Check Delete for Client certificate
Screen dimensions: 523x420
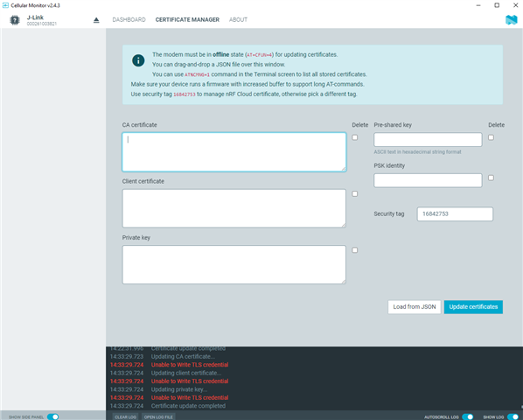click(354, 194)
